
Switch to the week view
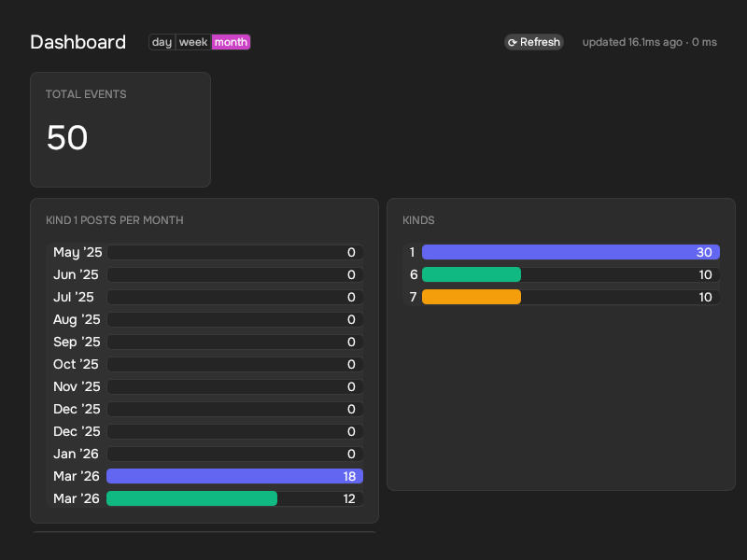[x=193, y=42]
